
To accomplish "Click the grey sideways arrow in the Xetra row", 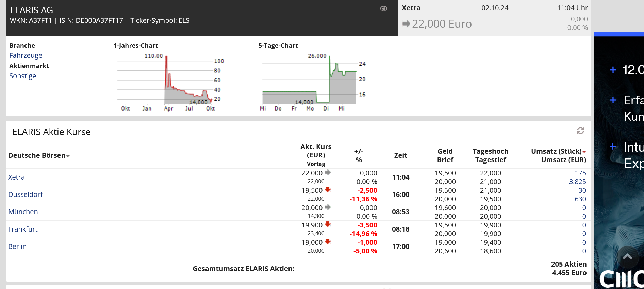I will pos(328,172).
